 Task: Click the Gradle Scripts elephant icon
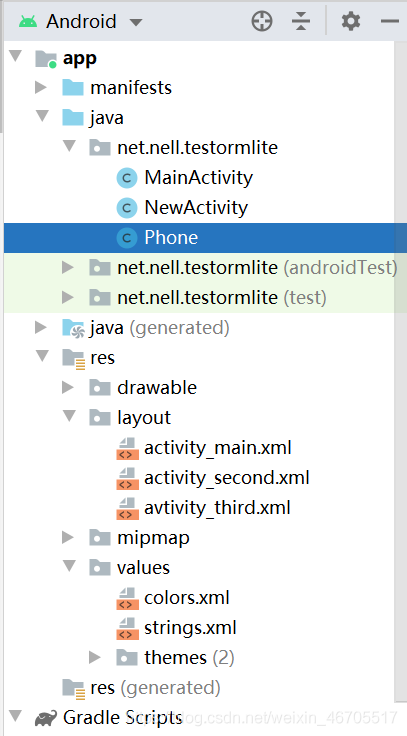point(46,719)
